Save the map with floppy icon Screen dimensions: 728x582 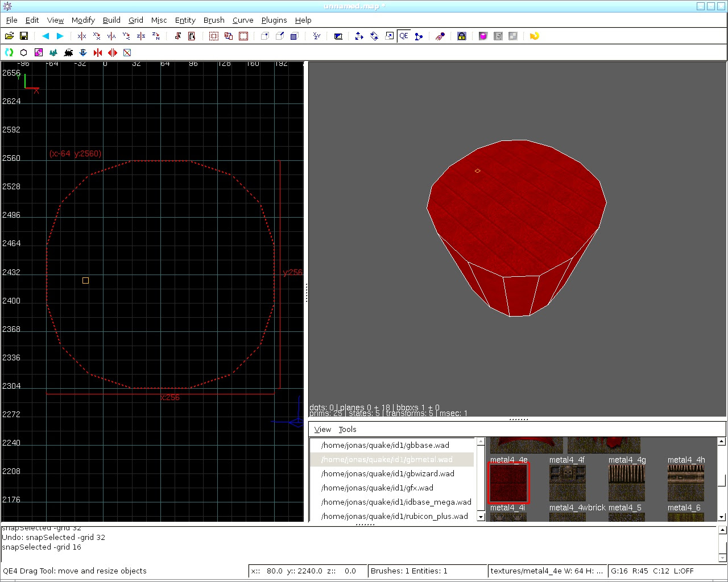pos(24,36)
